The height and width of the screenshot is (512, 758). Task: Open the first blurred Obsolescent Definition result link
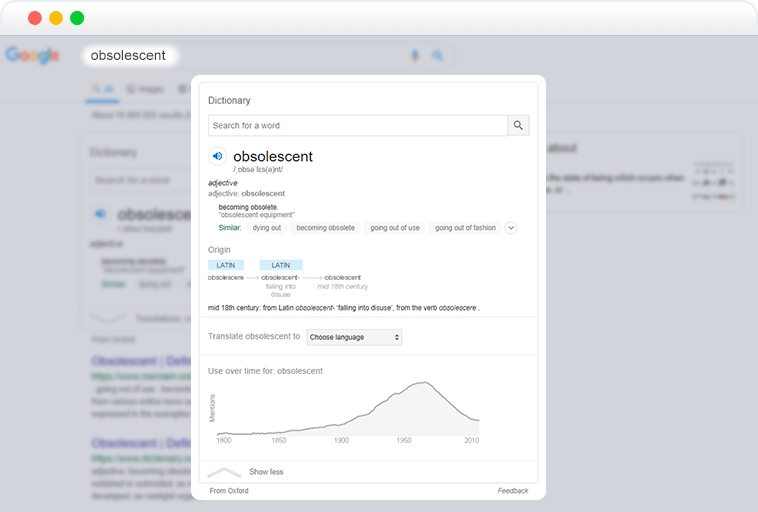coord(141,361)
